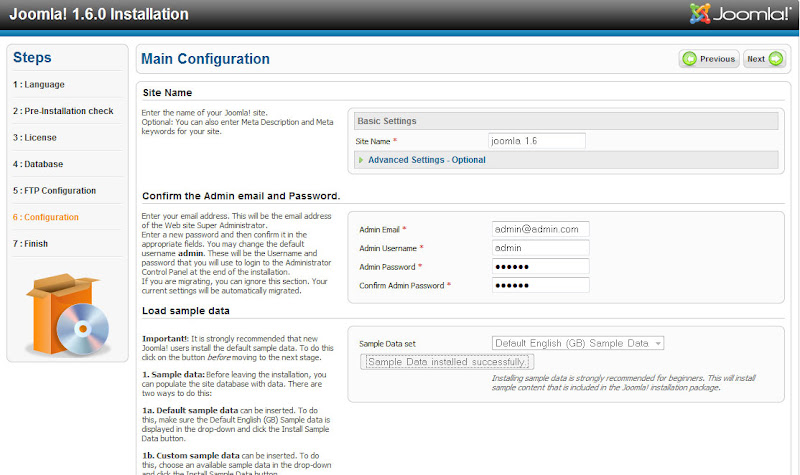Click the Joomla! 1.6.0 Installation title

[99, 14]
